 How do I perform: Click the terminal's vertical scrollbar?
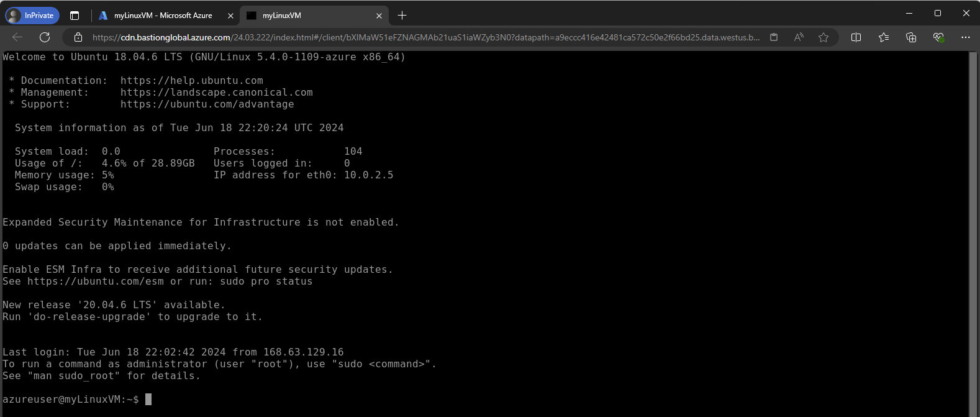(973, 230)
